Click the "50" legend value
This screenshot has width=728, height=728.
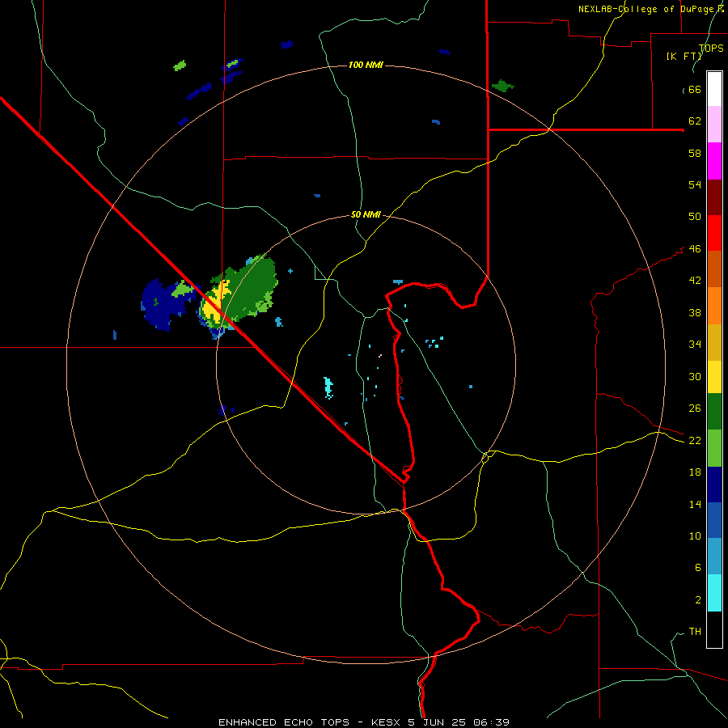point(695,216)
